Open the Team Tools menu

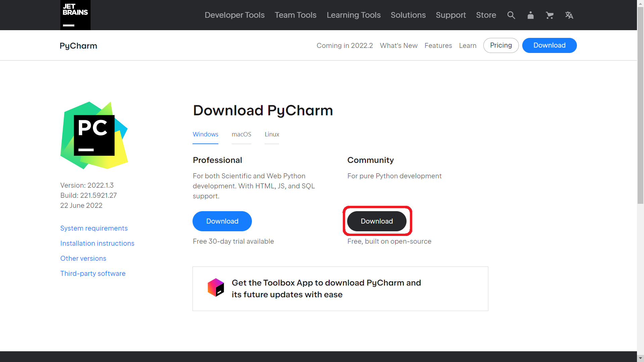pyautogui.click(x=296, y=15)
